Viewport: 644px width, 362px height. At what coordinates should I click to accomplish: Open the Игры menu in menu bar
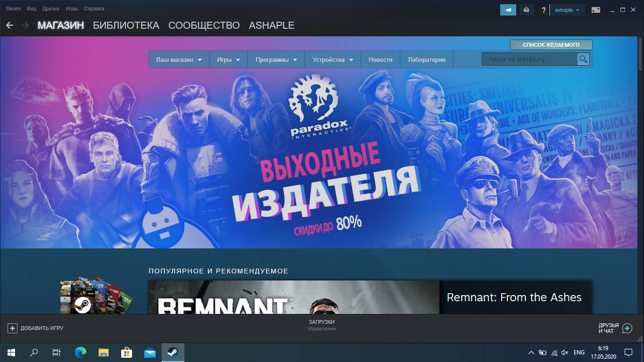pos(71,9)
